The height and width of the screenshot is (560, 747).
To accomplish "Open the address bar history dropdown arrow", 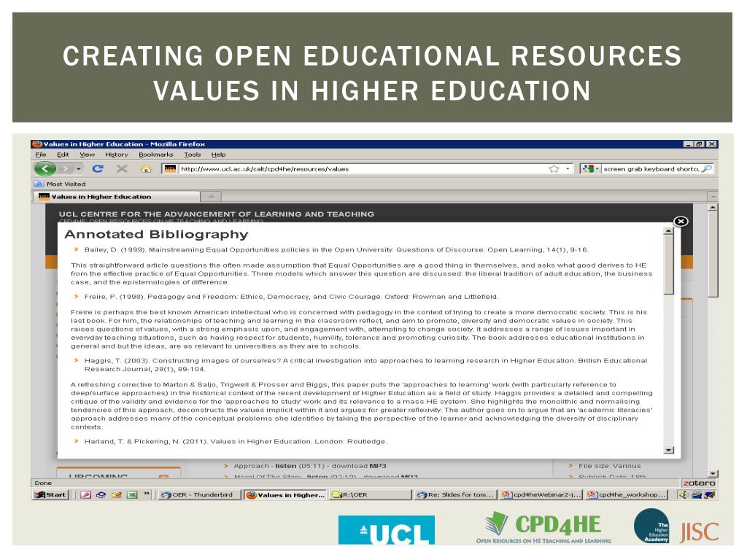I will click(x=568, y=168).
